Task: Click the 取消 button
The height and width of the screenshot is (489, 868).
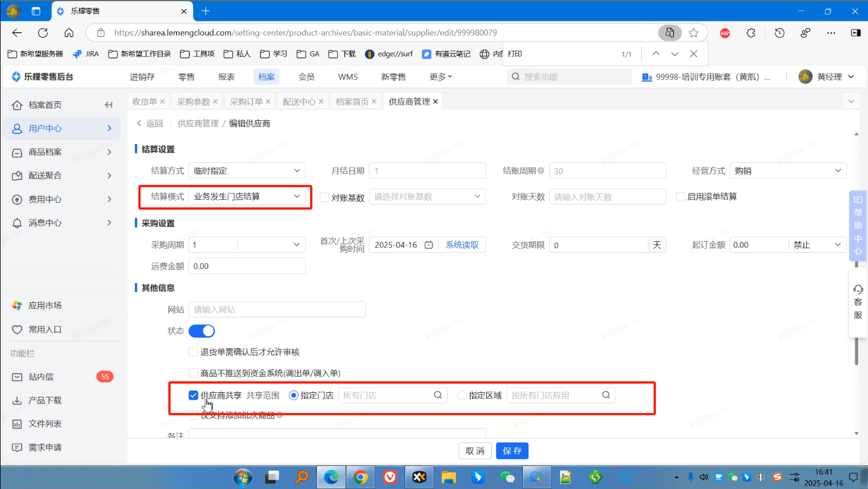Action: pos(475,451)
